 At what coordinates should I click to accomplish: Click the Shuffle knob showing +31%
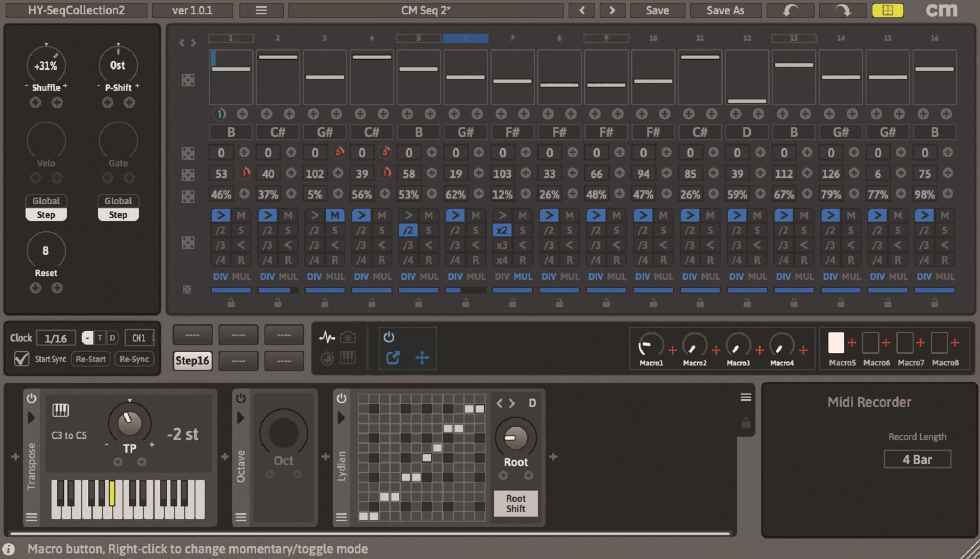click(46, 65)
